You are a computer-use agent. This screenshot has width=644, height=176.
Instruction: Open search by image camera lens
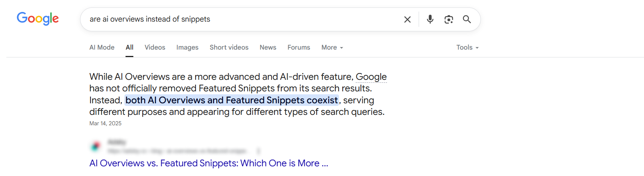(449, 19)
